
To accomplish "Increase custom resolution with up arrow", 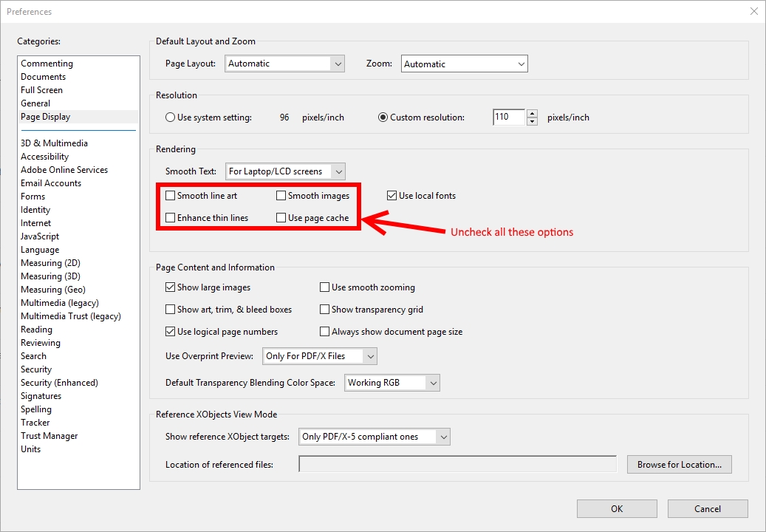I will tap(533, 113).
